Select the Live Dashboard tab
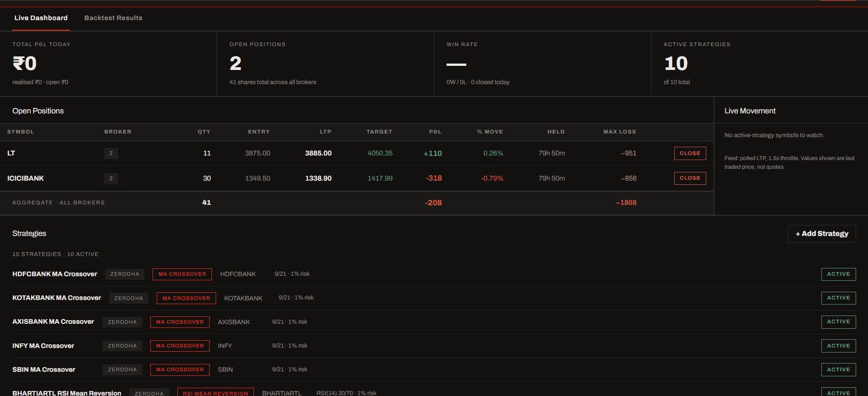Image resolution: width=868 pixels, height=396 pixels. point(41,18)
